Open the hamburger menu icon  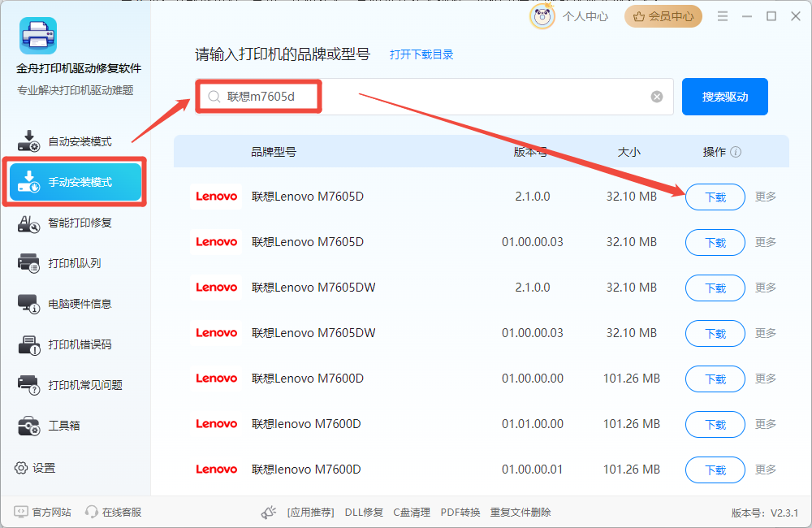click(723, 16)
